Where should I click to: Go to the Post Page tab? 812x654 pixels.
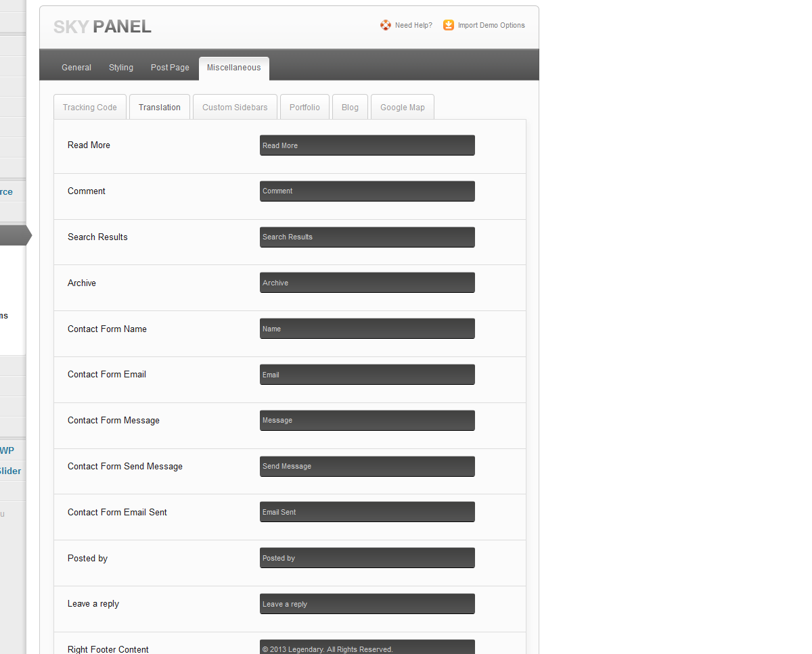point(170,68)
